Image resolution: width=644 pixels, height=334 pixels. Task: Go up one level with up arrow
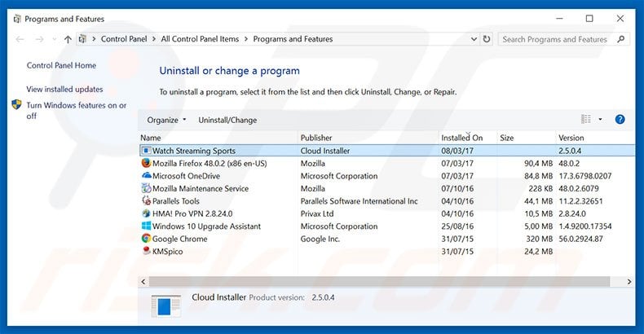click(x=68, y=39)
